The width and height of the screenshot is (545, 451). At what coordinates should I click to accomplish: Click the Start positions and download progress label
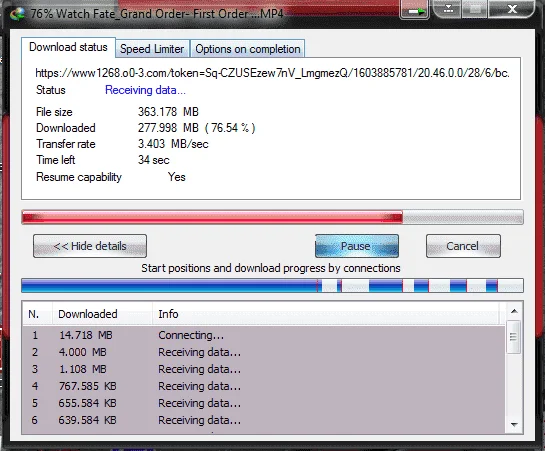coord(271,268)
